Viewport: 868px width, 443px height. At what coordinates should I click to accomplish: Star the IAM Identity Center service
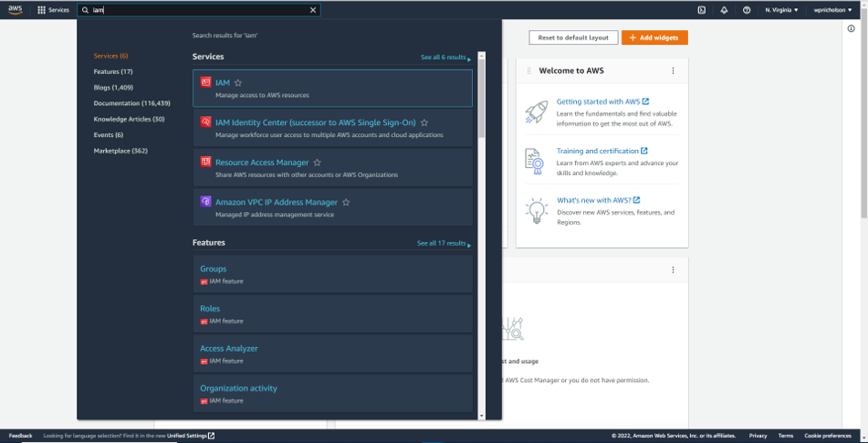coord(424,122)
